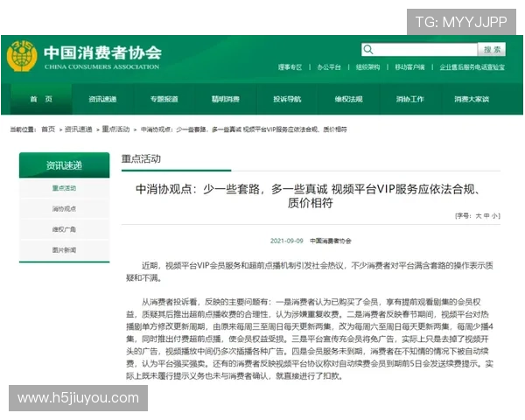This screenshot has width=525, height=420.
Task: Click the source label 中国消费者协会 under the title
Action: coord(331,241)
